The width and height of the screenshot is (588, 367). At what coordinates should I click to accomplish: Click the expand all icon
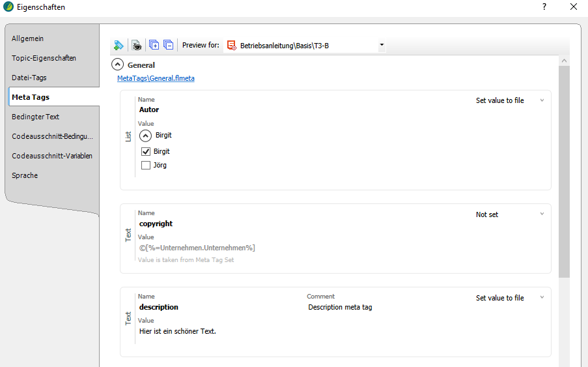154,45
